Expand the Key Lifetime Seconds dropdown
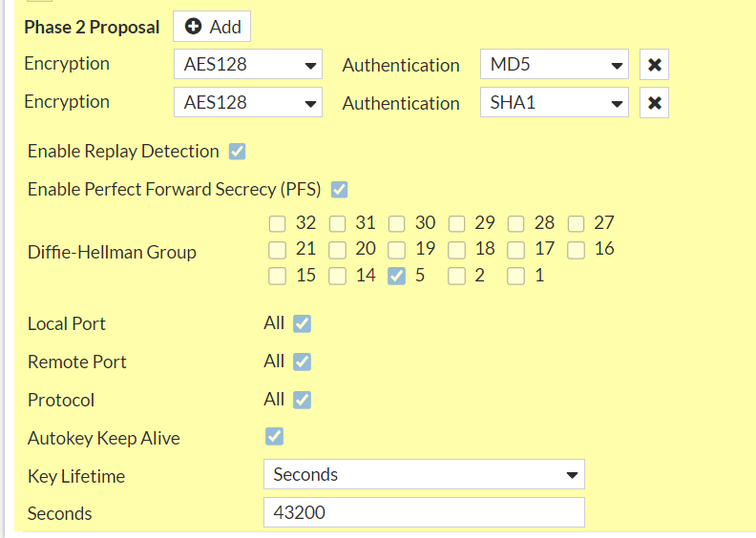 click(x=424, y=474)
